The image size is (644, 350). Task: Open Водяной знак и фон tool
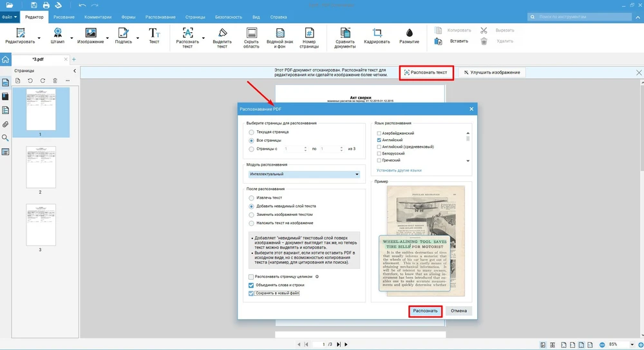point(280,35)
